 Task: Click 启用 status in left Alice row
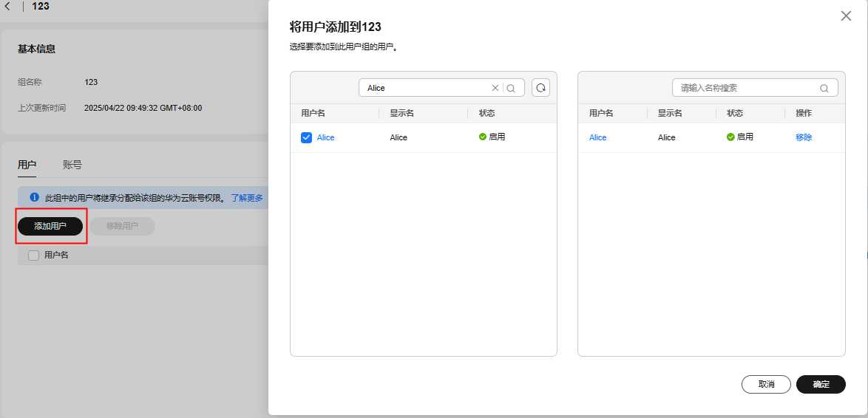(x=492, y=137)
